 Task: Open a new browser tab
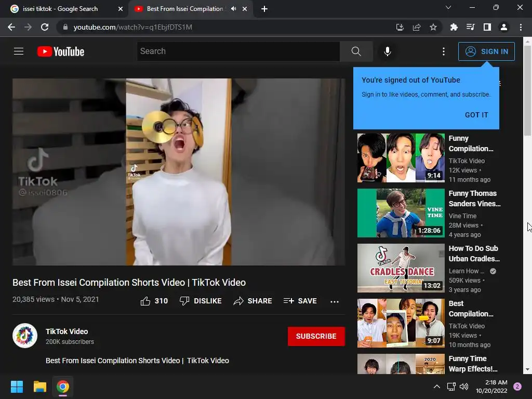click(264, 9)
